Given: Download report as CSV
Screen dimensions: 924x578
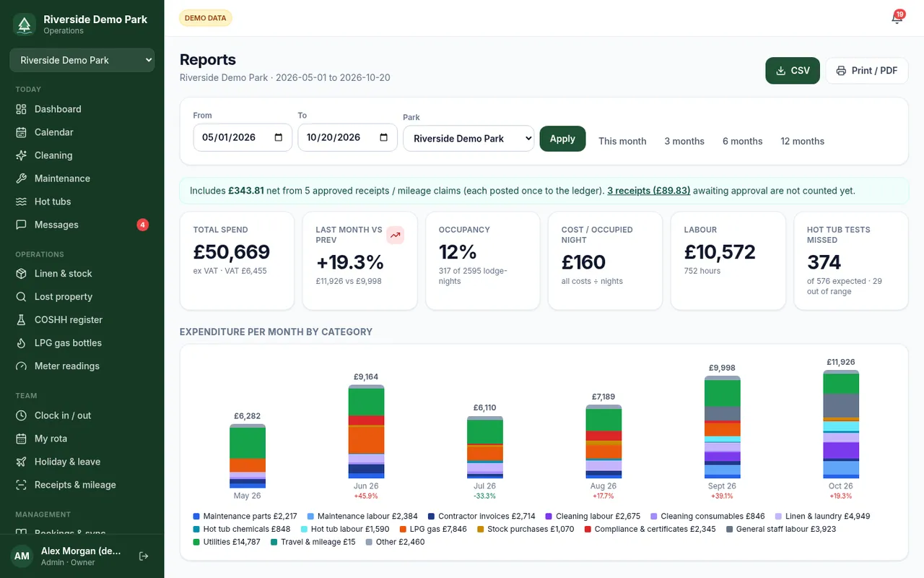Looking at the screenshot, I should coord(793,71).
